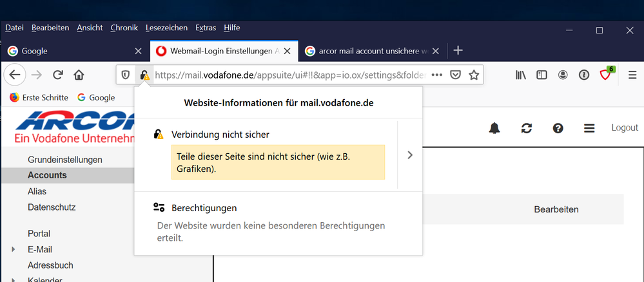Maximize the Firefox window
Screen dimensions: 644x282
pyautogui.click(x=600, y=30)
